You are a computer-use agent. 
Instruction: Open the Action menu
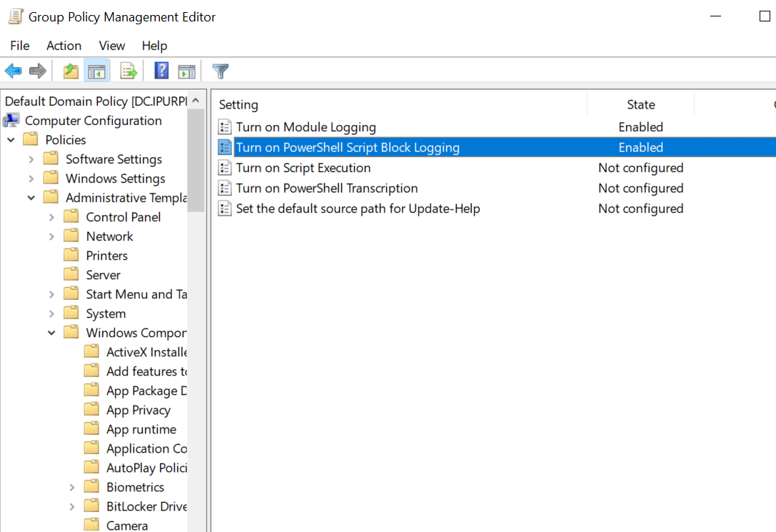64,46
